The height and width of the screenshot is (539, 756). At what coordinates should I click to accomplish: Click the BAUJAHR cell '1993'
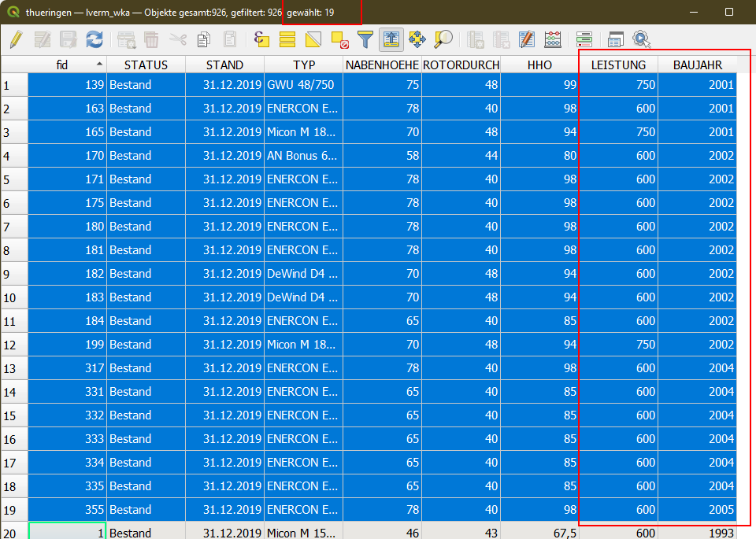[x=698, y=532]
